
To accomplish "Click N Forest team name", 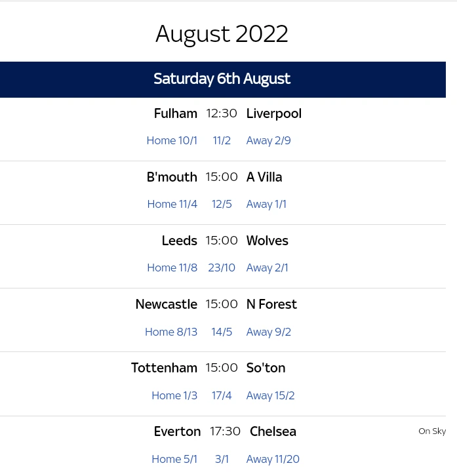I will [x=271, y=304].
